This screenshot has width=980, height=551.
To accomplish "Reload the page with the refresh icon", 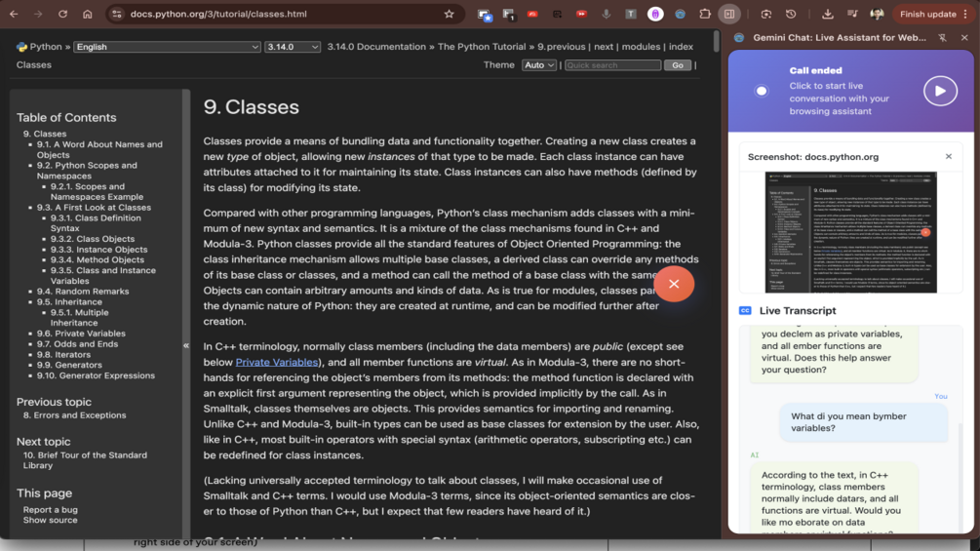I will [62, 14].
